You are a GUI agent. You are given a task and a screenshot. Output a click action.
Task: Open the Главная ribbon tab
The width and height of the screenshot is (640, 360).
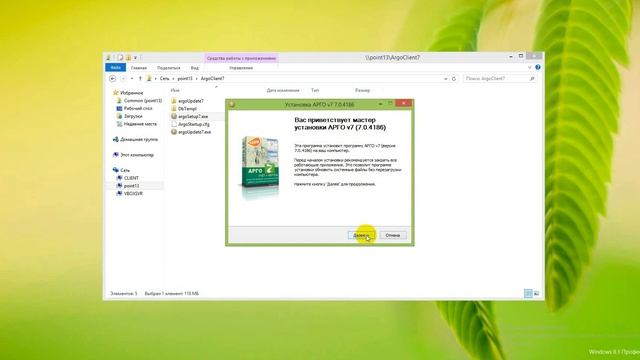tap(139, 68)
